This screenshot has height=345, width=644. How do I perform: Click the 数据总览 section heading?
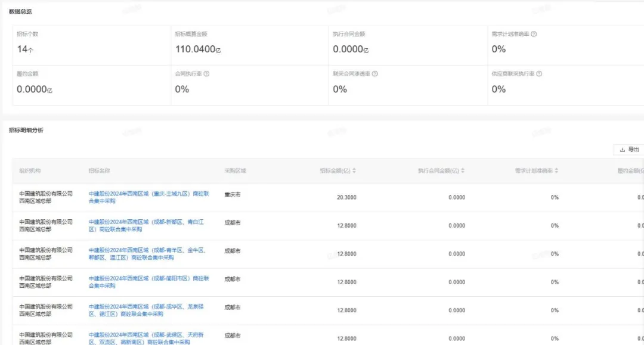20,11
